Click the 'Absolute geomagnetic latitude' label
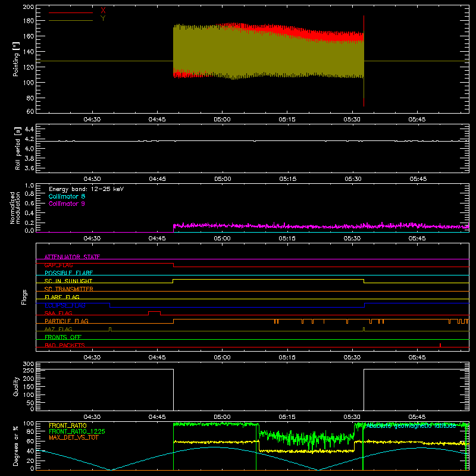Image resolution: width=476 pixels, height=476 pixels. pos(411,426)
